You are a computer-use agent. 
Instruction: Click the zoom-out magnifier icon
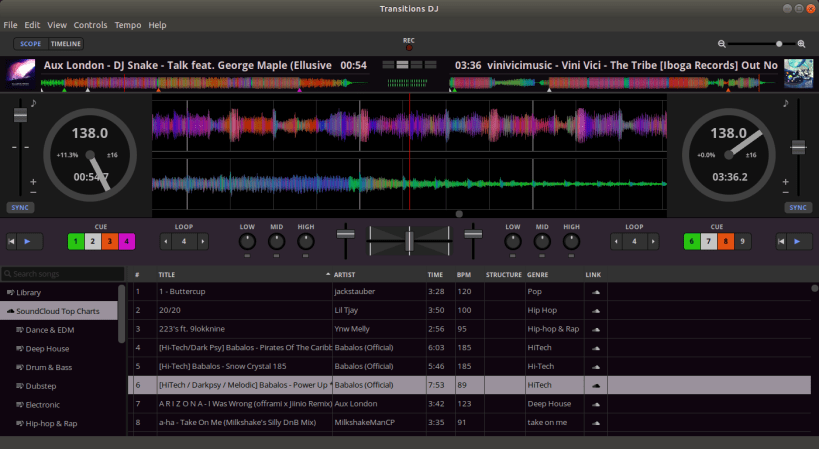[722, 44]
